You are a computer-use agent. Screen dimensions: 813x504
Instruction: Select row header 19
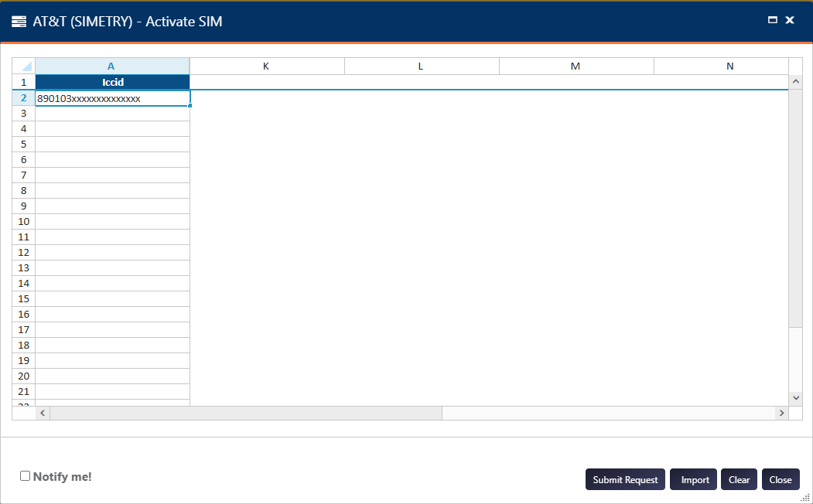(x=24, y=360)
